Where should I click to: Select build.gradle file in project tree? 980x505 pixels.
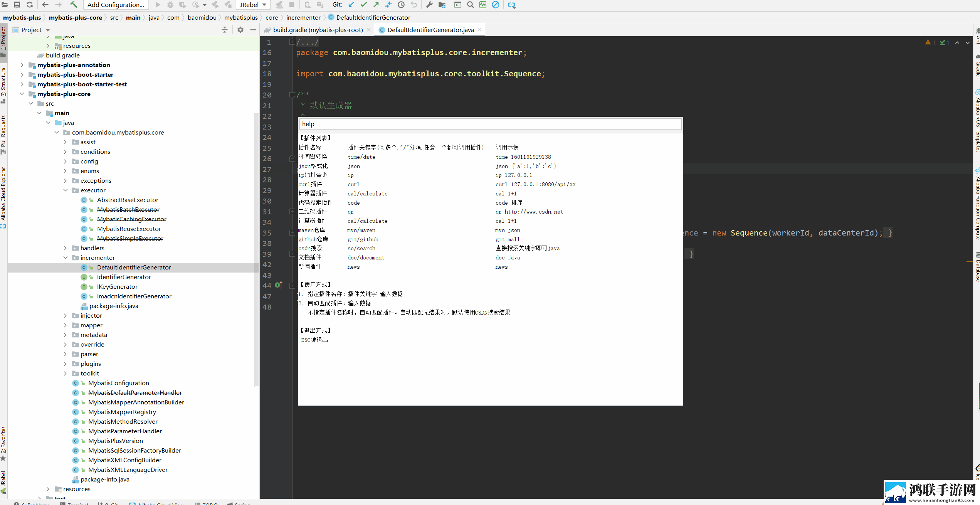tap(62, 55)
